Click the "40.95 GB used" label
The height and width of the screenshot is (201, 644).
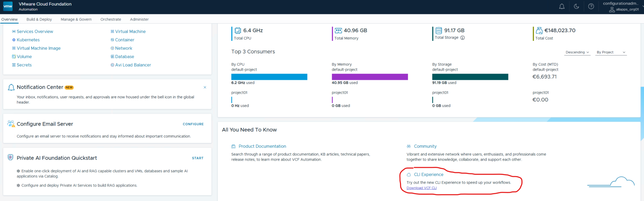coord(344,83)
